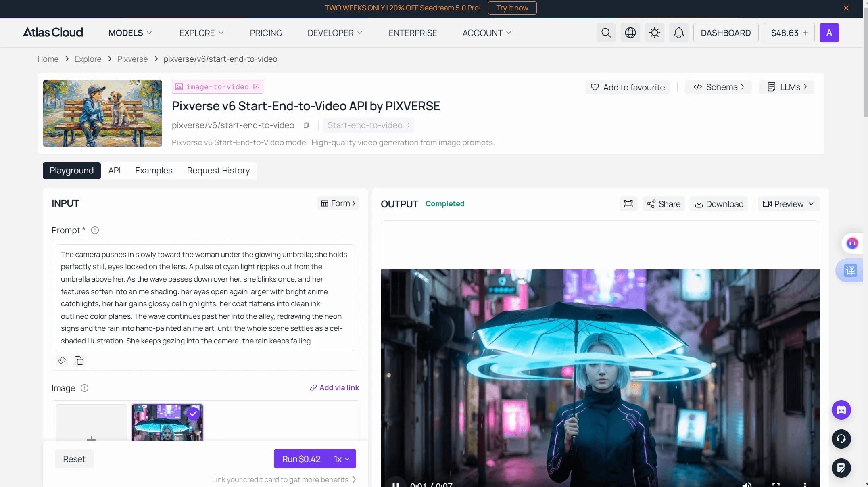868x487 pixels.
Task: Switch input to Form view
Action: click(338, 203)
